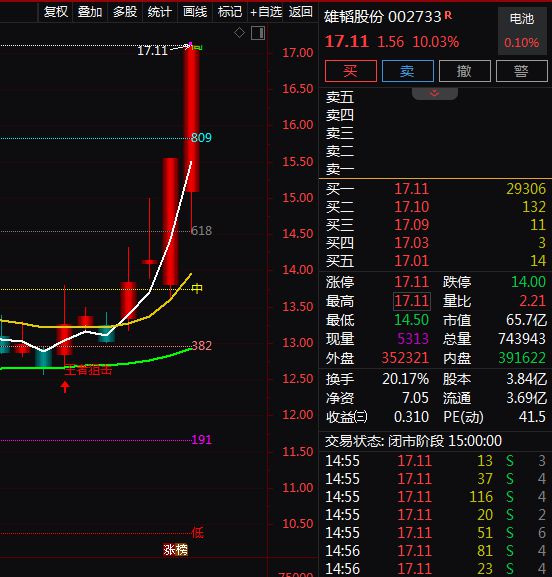Image resolution: width=552 pixels, height=577 pixels.
Task: Select the 买三 price 17.09
Action: click(x=412, y=225)
